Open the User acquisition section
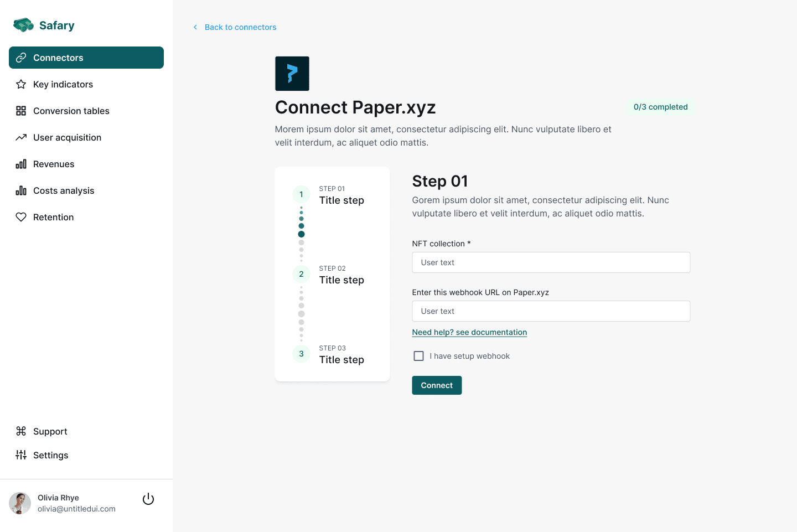Viewport: 797px width, 532px height. pyautogui.click(x=86, y=137)
